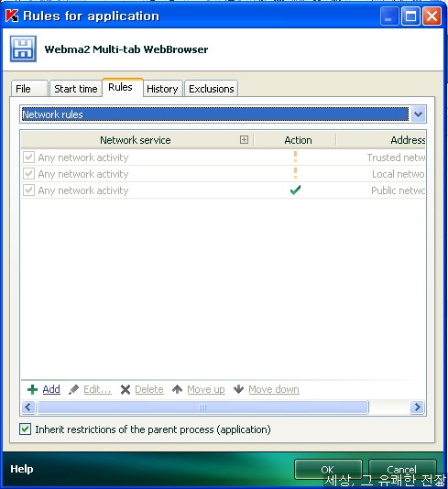Toggle checkbox of Public networks rule row
This screenshot has height=489, width=448.
coord(28,190)
